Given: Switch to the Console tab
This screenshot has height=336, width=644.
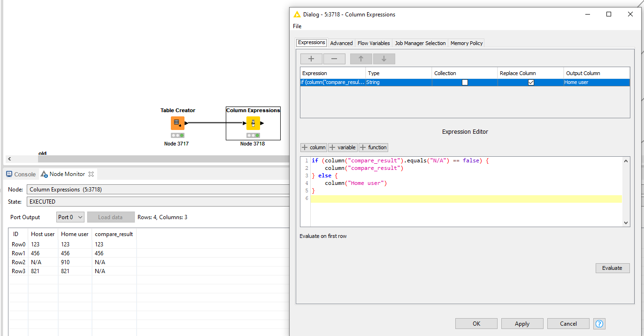Looking at the screenshot, I should click(21, 174).
